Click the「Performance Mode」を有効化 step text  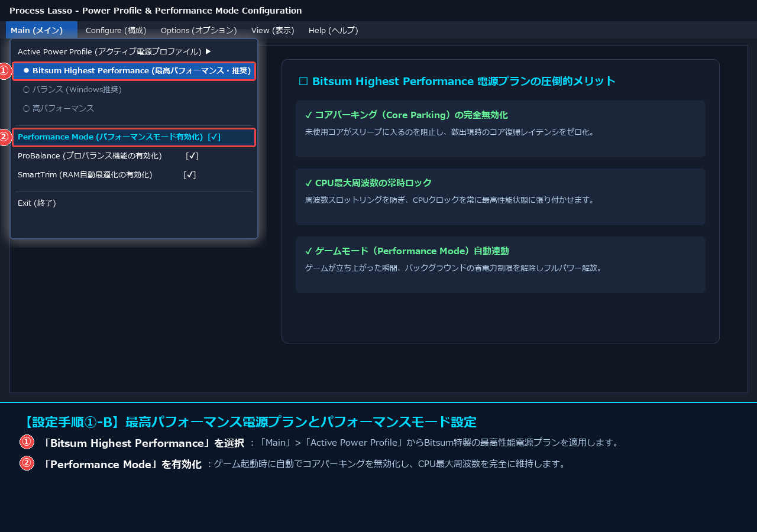121,464
